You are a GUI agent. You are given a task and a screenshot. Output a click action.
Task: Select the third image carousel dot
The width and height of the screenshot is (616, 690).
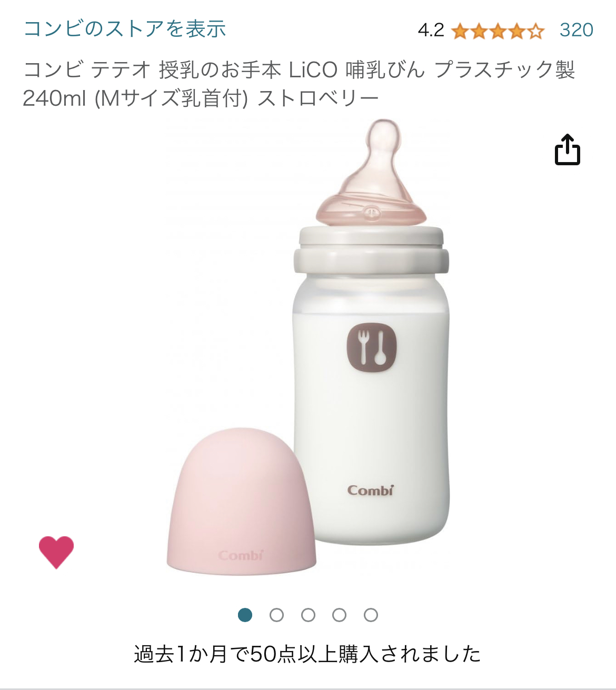point(308,615)
